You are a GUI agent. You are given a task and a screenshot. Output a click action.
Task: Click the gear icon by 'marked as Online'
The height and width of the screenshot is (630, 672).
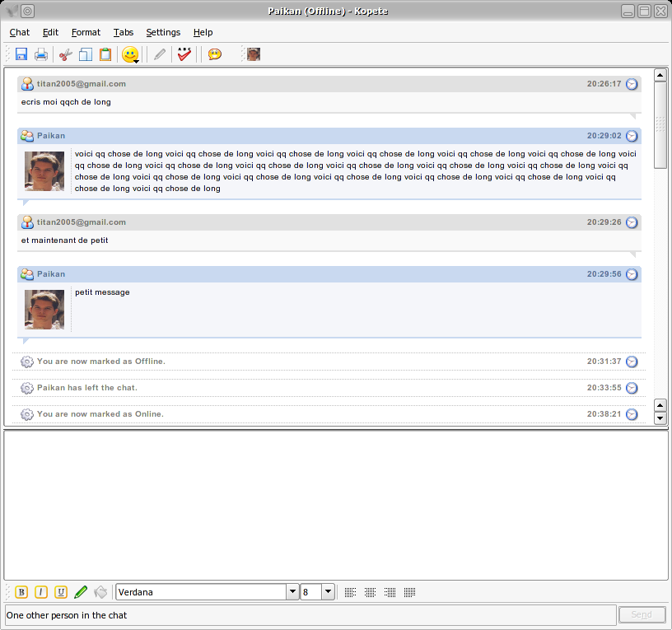point(27,414)
